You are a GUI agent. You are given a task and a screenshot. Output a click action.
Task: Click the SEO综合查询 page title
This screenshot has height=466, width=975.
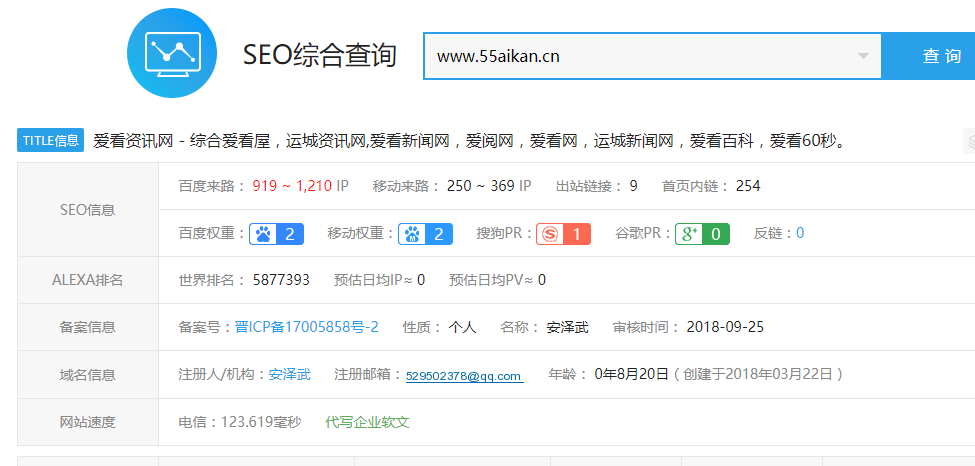(320, 56)
